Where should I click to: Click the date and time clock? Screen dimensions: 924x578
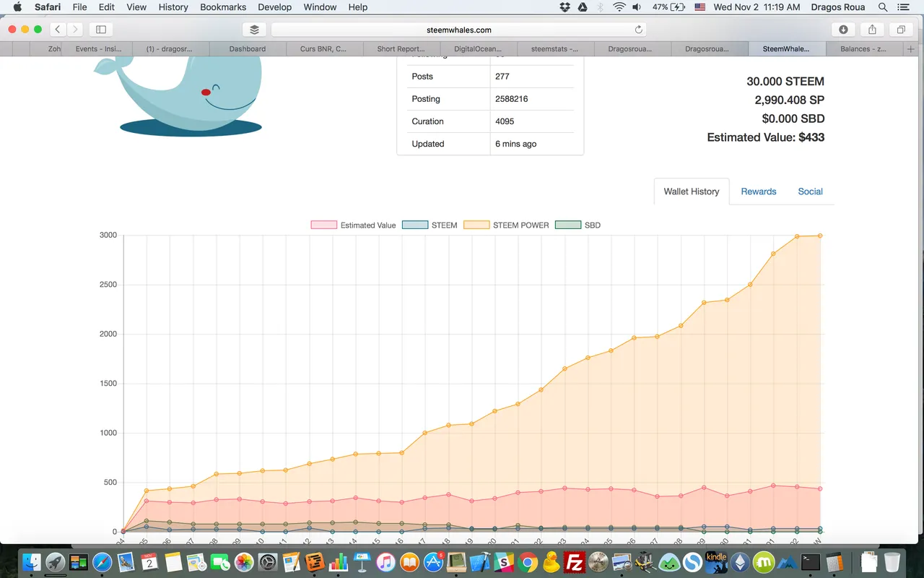point(757,7)
